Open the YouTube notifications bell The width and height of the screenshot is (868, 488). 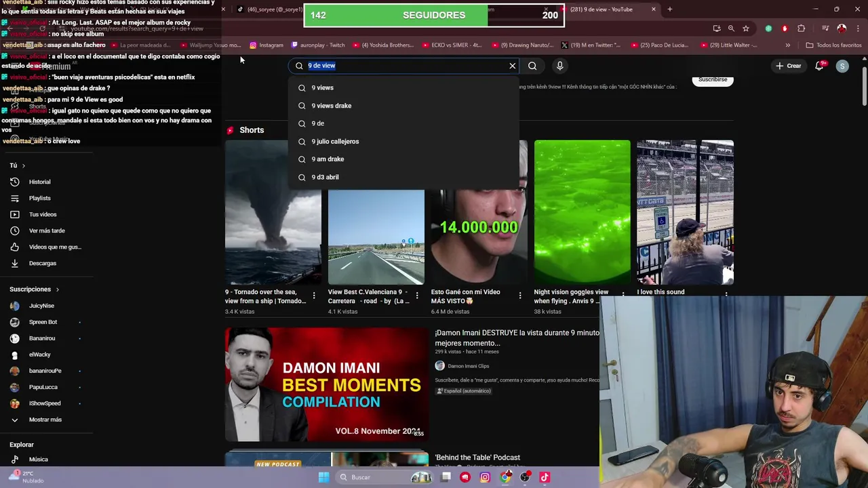[819, 66]
